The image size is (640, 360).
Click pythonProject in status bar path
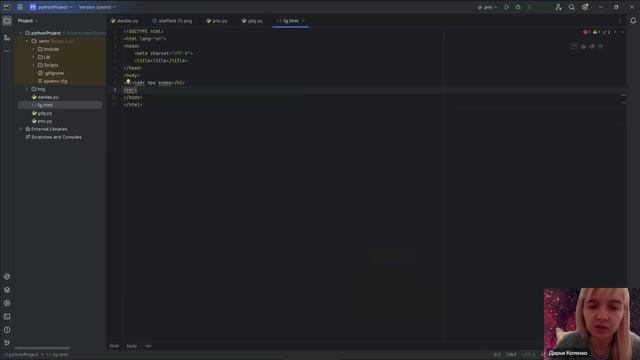point(23,355)
